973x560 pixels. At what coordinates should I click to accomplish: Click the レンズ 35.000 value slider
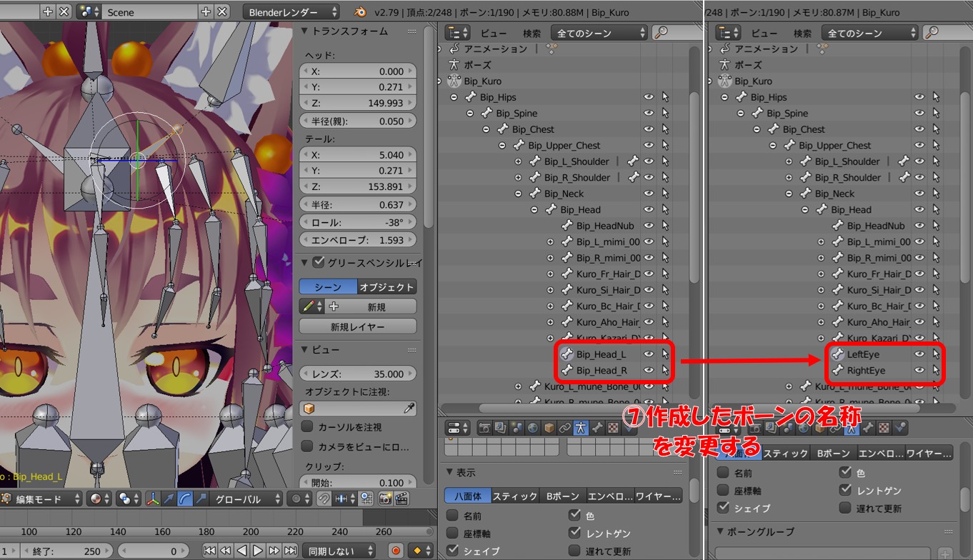[357, 374]
